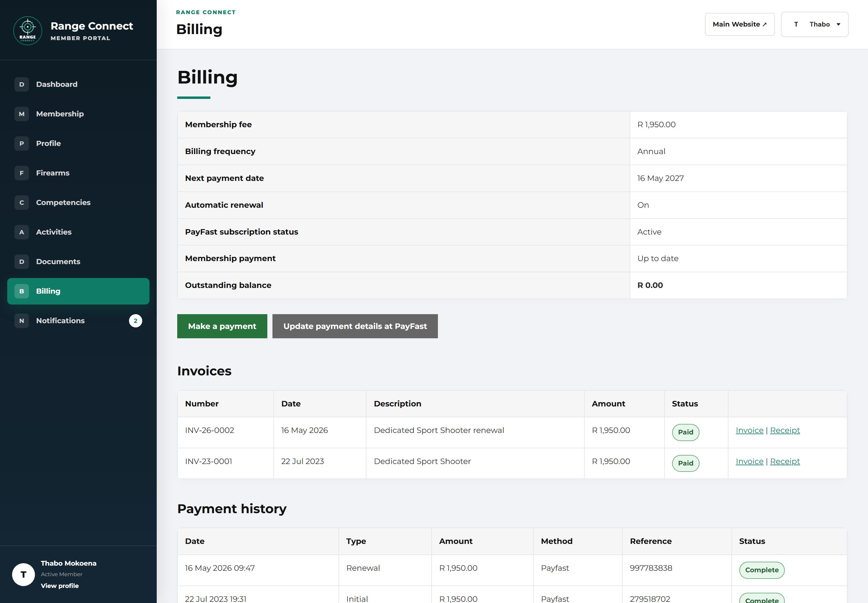Open the Firearms page
868x603 pixels.
(78, 173)
